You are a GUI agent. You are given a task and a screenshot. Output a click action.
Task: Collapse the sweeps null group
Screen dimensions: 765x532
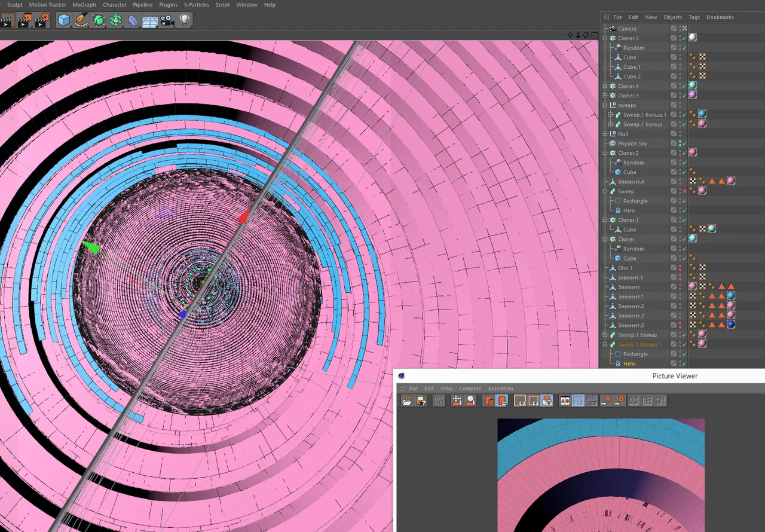pos(605,105)
